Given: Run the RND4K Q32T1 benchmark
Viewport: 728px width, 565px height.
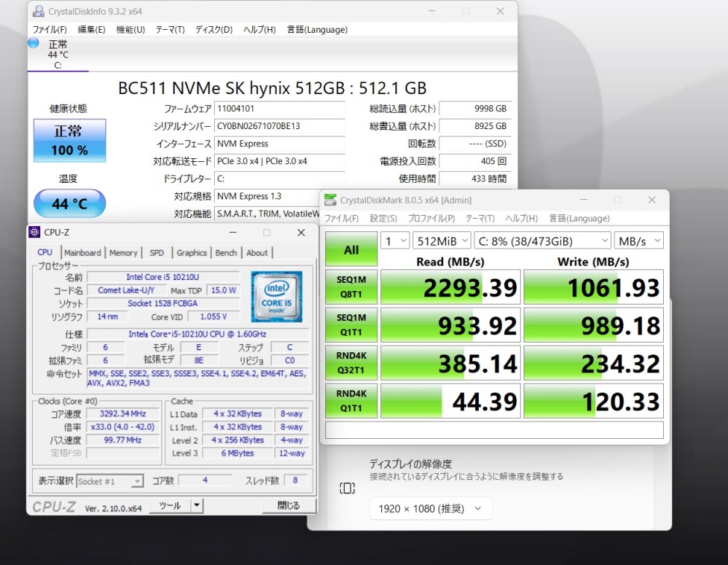Looking at the screenshot, I should click(x=351, y=363).
